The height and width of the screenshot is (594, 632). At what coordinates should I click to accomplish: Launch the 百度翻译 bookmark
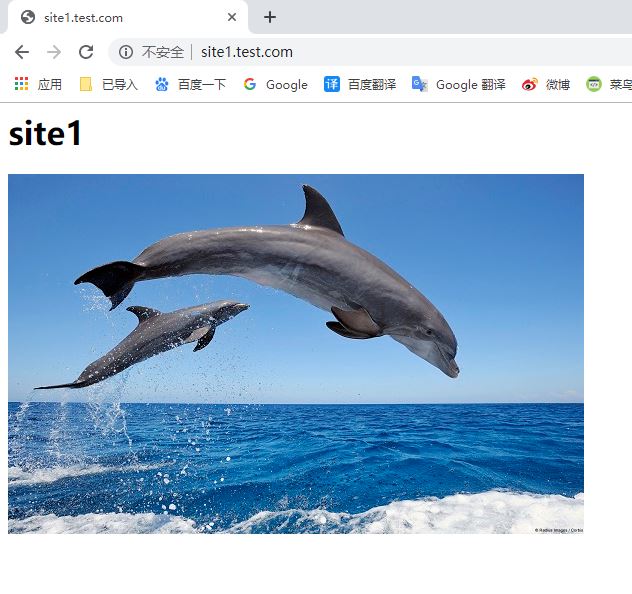(x=359, y=85)
